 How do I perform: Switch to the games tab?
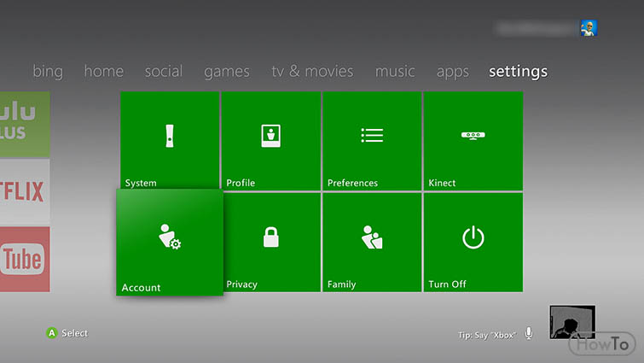(x=227, y=72)
